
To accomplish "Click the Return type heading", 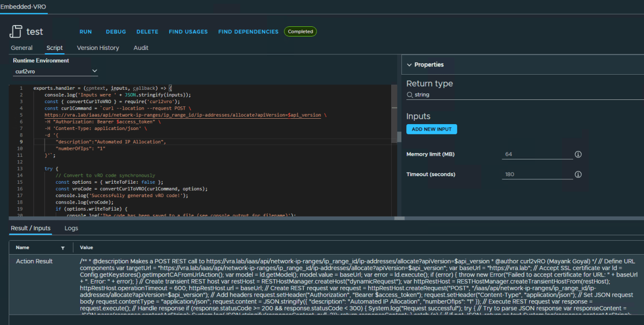I will tap(429, 83).
